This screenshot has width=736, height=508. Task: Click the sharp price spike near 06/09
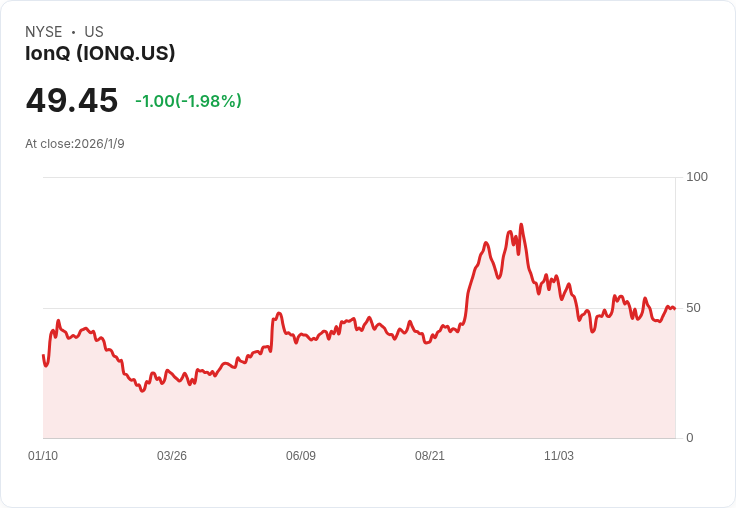tap(278, 314)
